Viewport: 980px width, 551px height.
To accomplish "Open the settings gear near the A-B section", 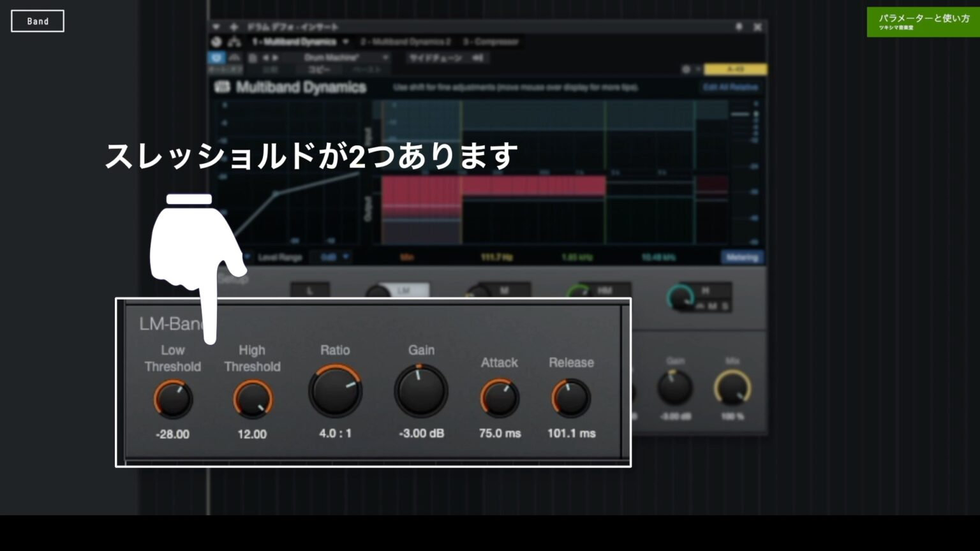I will point(687,69).
